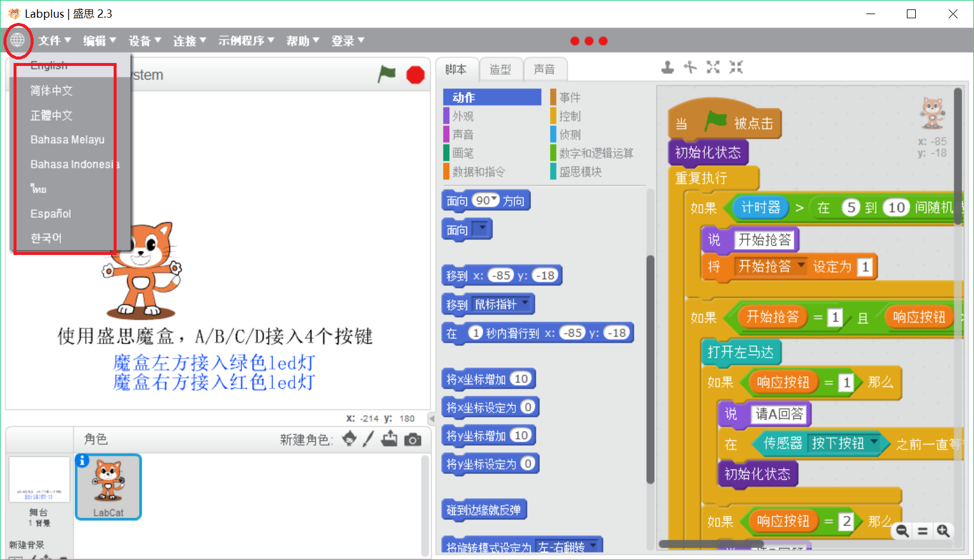Select the scissors delete tool icon
974x560 pixels.
point(690,68)
